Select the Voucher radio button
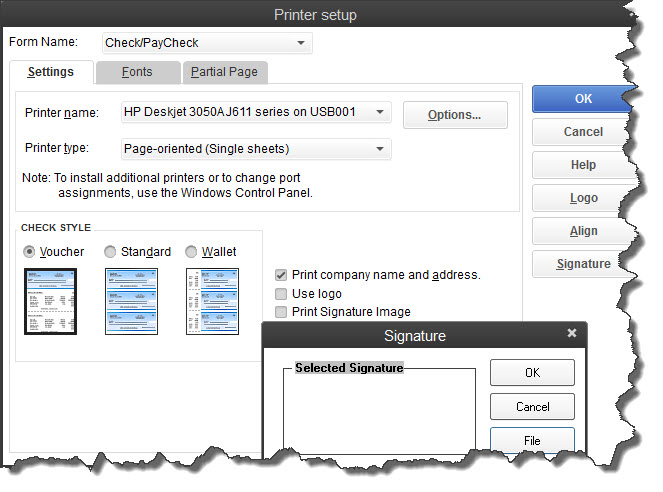The width and height of the screenshot is (663, 492). (30, 252)
